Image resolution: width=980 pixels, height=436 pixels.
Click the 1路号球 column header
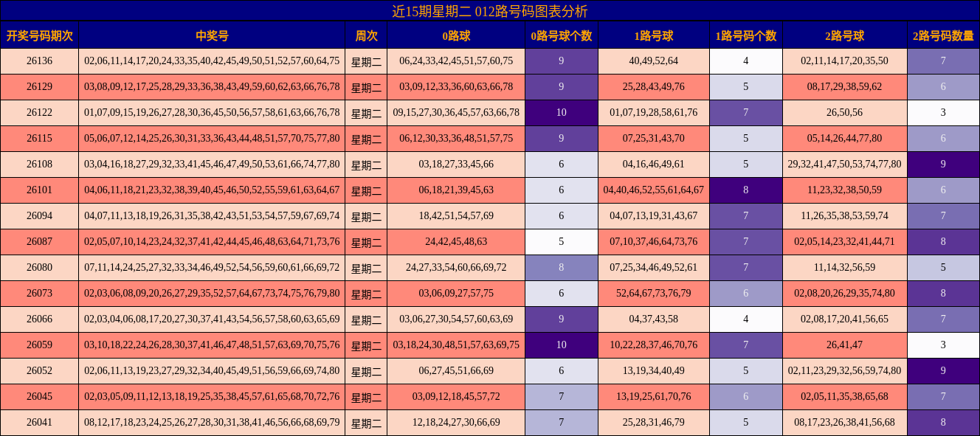click(x=654, y=35)
